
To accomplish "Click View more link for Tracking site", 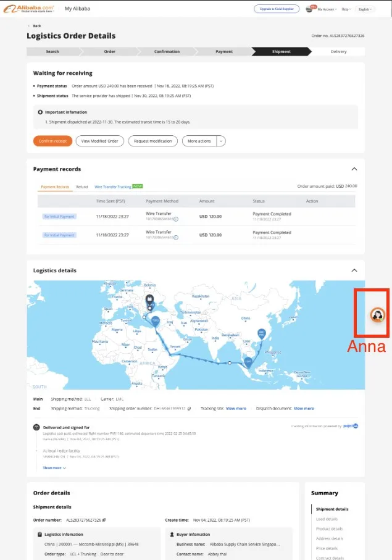I will 236,408.
